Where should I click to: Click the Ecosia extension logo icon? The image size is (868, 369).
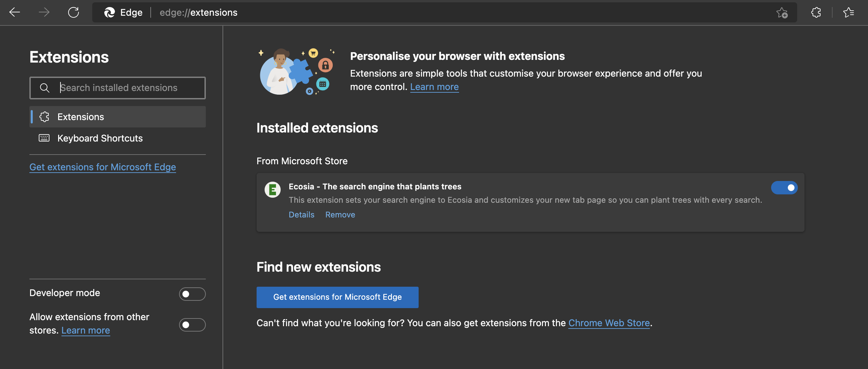[272, 190]
